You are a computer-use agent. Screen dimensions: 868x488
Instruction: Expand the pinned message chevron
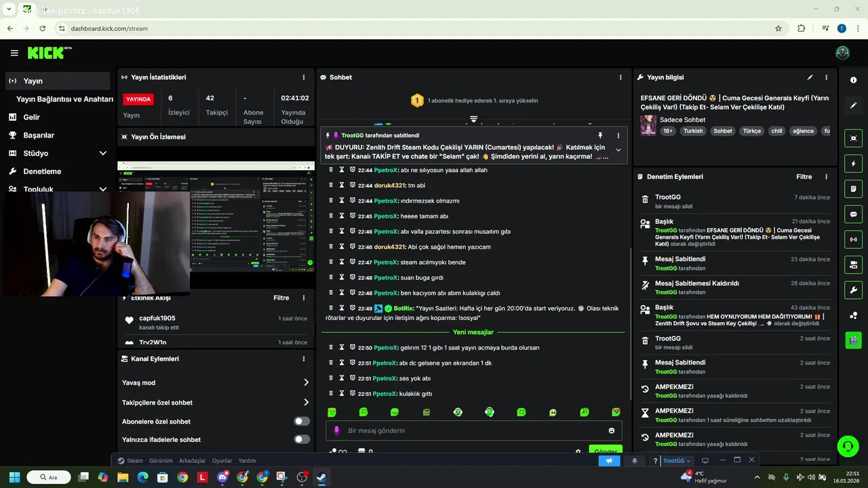pos(618,150)
